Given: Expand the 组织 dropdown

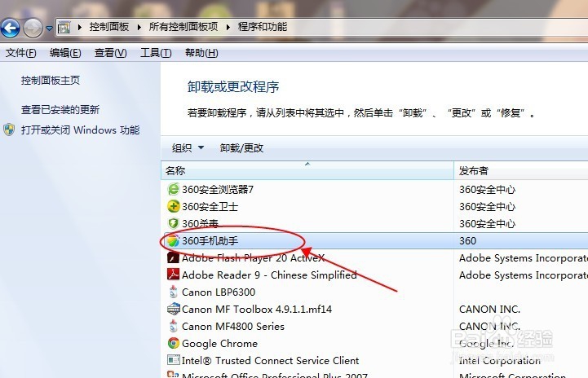Looking at the screenshot, I should pos(188,148).
